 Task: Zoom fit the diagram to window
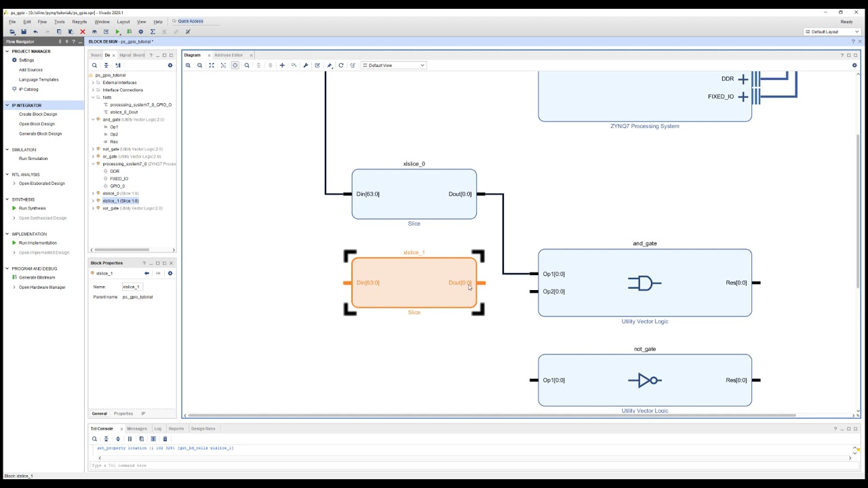(x=212, y=65)
